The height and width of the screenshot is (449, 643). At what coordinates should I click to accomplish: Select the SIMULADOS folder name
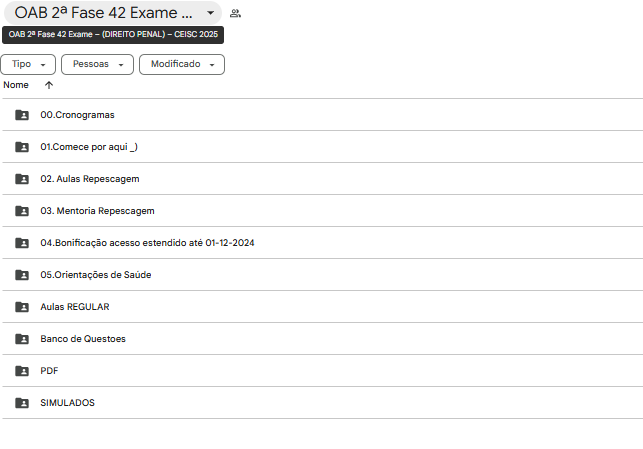pyautogui.click(x=67, y=403)
